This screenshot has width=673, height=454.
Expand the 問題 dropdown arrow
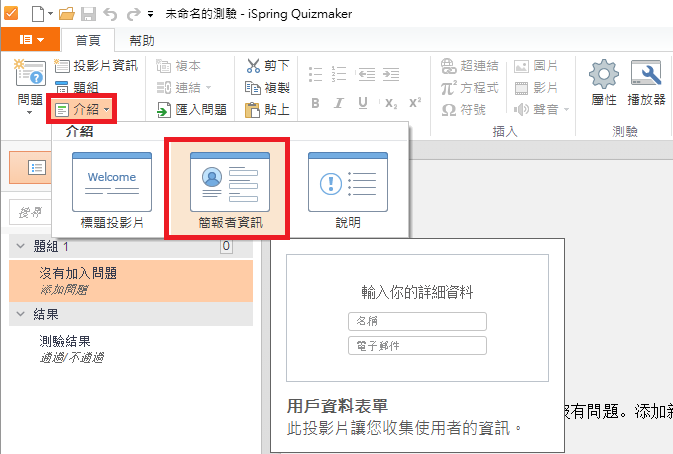[29, 112]
